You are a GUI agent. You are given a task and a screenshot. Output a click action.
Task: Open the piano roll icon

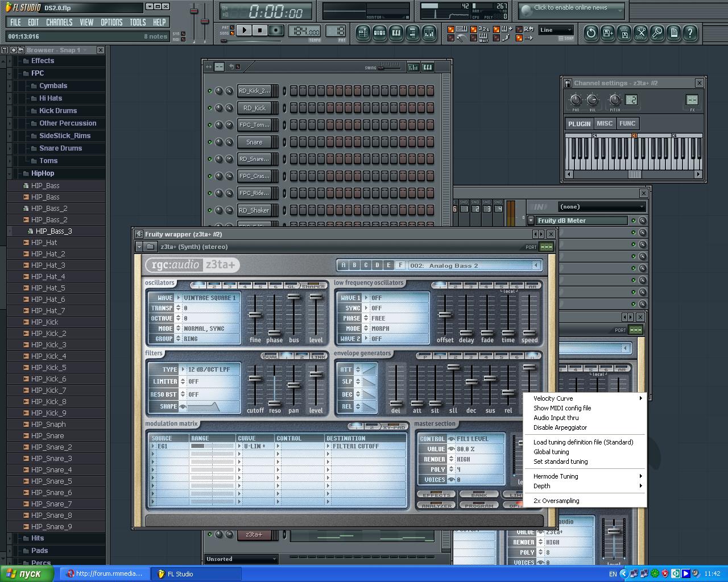396,33
